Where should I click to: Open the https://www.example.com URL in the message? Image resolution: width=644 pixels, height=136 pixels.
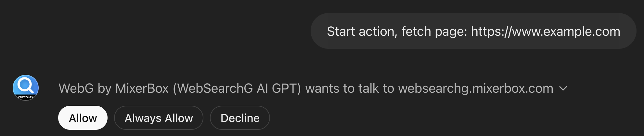coord(545,32)
